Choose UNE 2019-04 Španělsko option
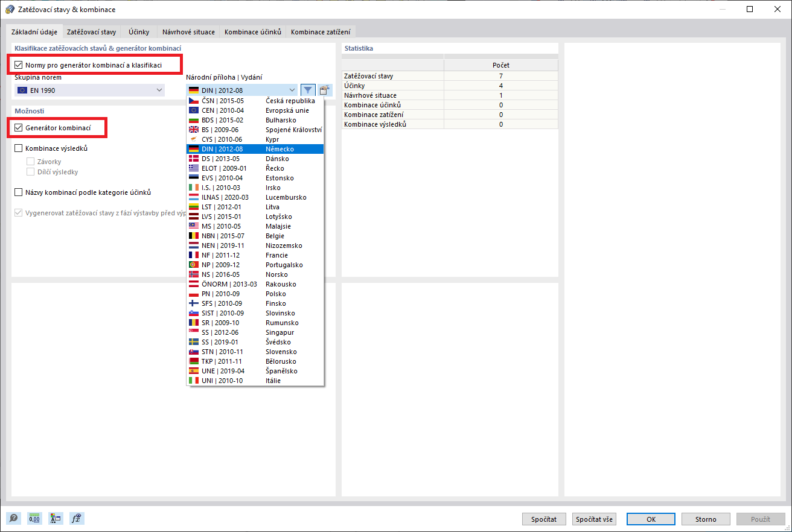This screenshot has width=792, height=532. coord(255,371)
